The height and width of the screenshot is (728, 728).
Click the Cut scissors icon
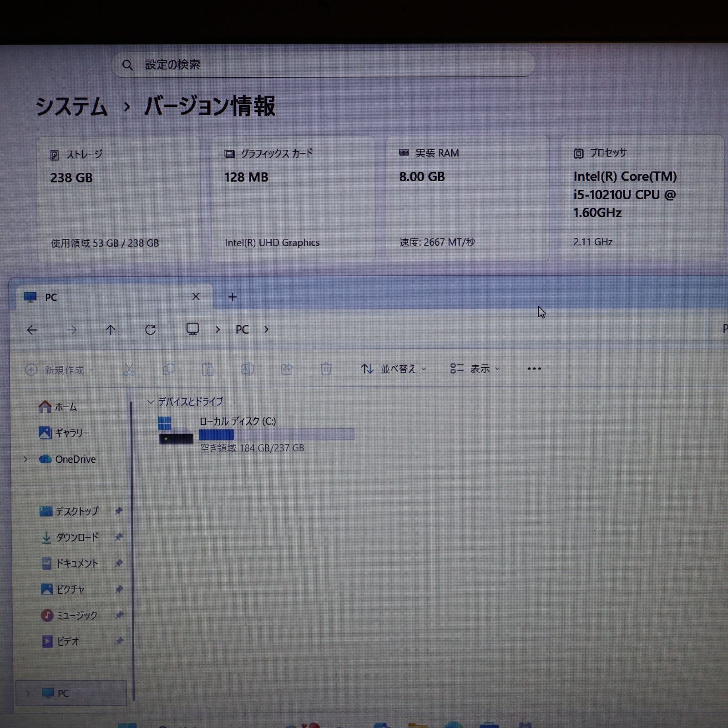[129, 369]
